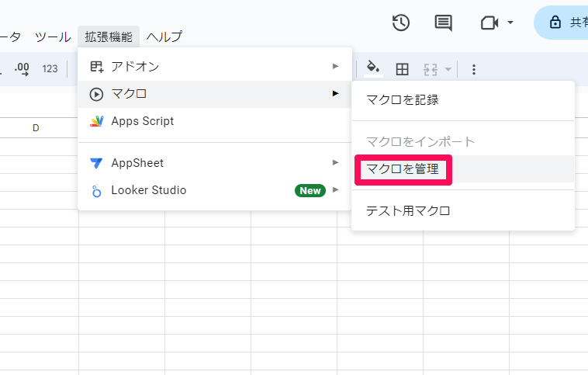Viewport: 588px width, 375px height.
Task: Click the share lock button
Action: [561, 23]
